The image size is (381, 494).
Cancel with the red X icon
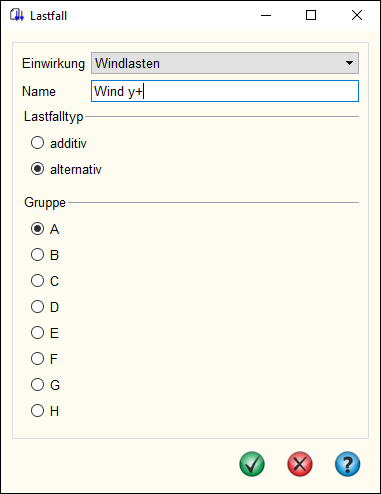tap(300, 464)
